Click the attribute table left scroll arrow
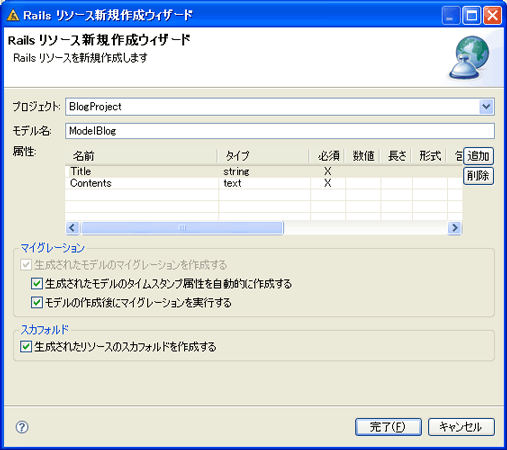The height and width of the screenshot is (450, 507). pyautogui.click(x=72, y=228)
